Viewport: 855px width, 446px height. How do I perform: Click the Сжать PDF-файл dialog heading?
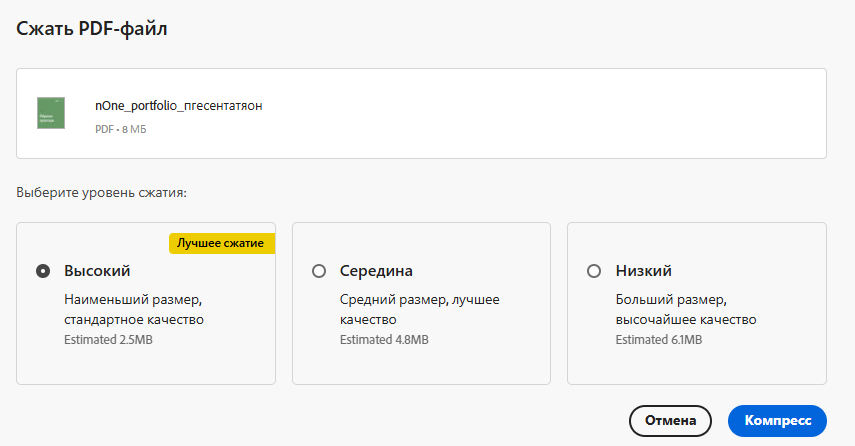click(91, 29)
